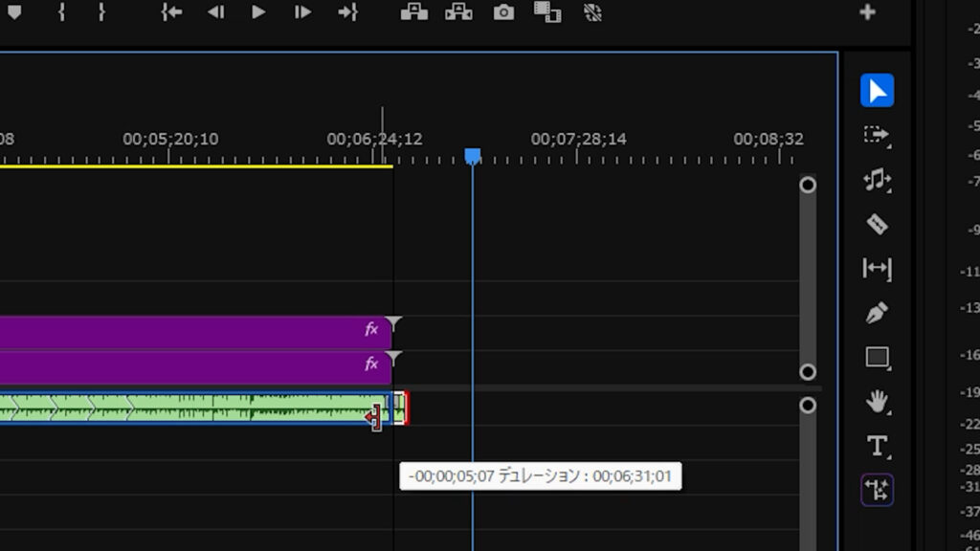Select the Ripple Edit tool
Viewport: 980px width, 551px height.
(x=877, y=180)
